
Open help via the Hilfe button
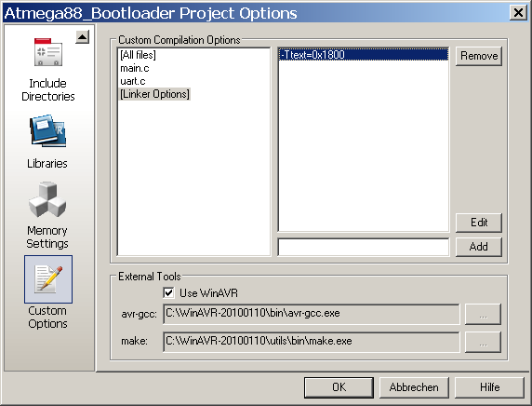(489, 387)
